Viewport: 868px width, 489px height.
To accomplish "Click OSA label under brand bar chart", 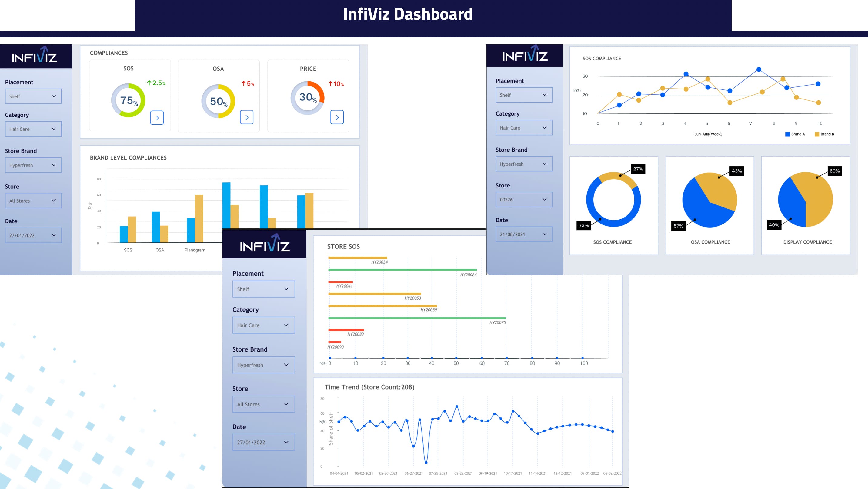I will pos(160,250).
